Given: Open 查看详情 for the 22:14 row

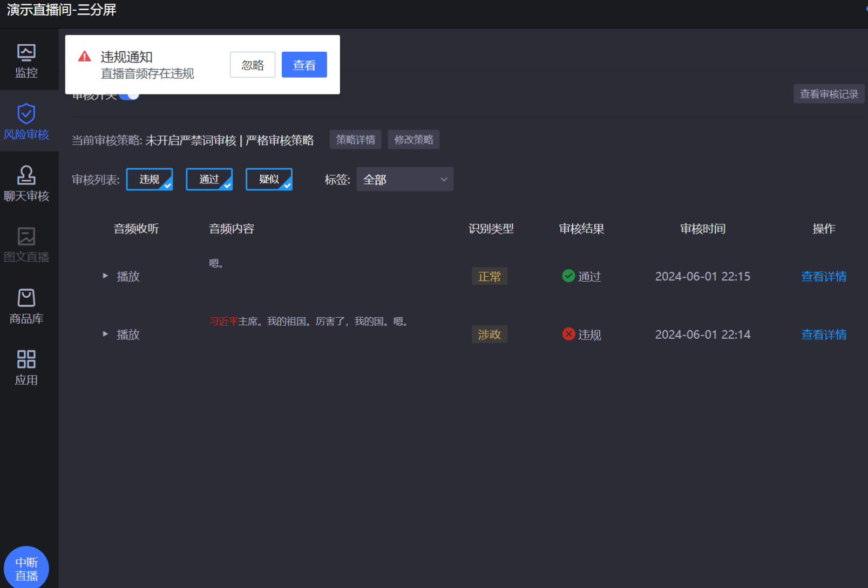Looking at the screenshot, I should tap(824, 334).
